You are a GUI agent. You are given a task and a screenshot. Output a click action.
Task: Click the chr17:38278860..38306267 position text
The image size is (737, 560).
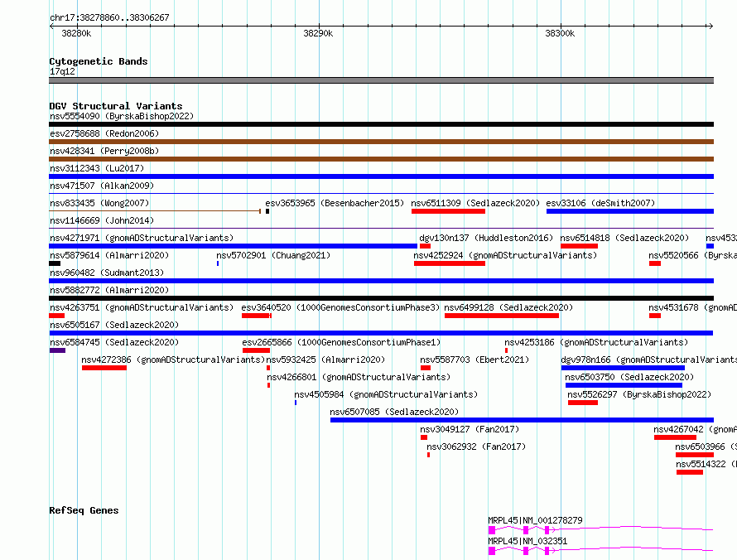(x=109, y=17)
